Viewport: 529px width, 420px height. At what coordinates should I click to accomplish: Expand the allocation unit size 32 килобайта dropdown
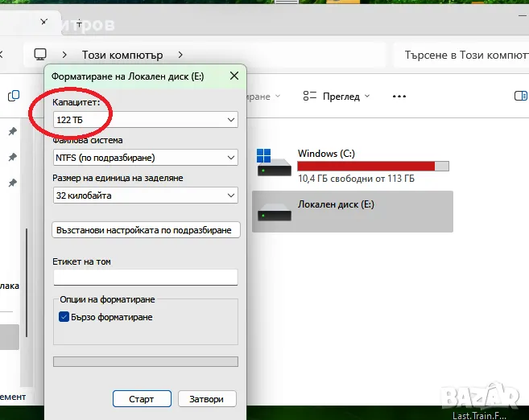point(145,196)
